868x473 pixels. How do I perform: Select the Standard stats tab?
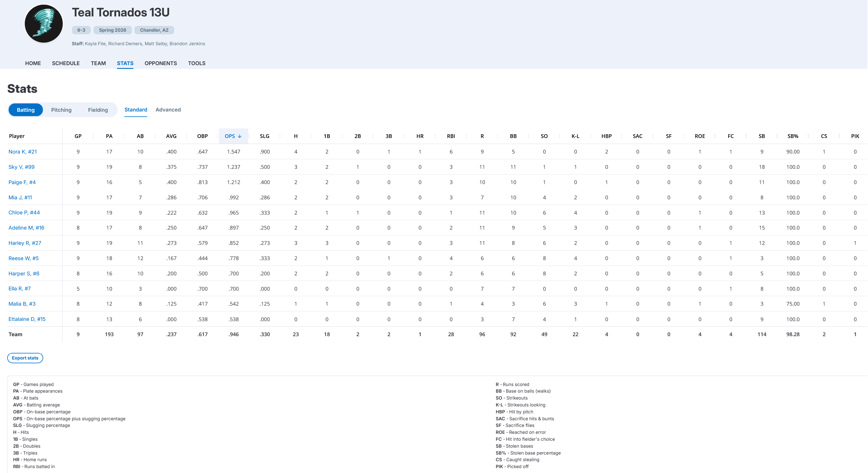[135, 109]
